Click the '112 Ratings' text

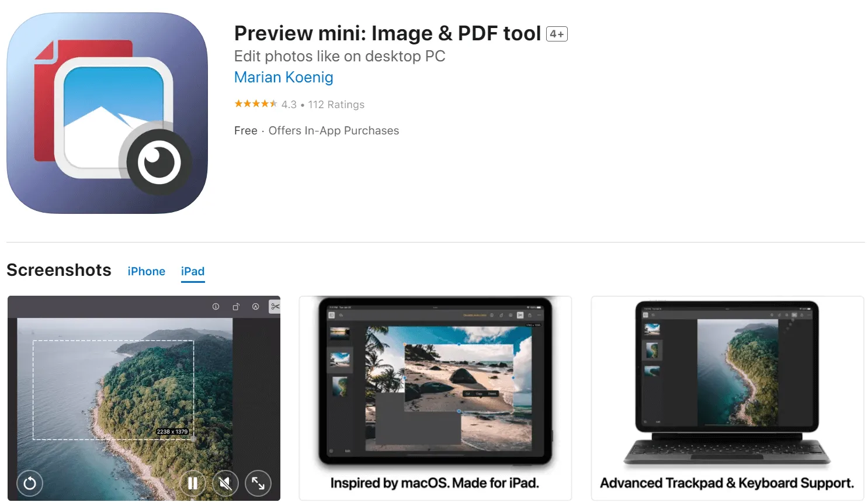336,105
